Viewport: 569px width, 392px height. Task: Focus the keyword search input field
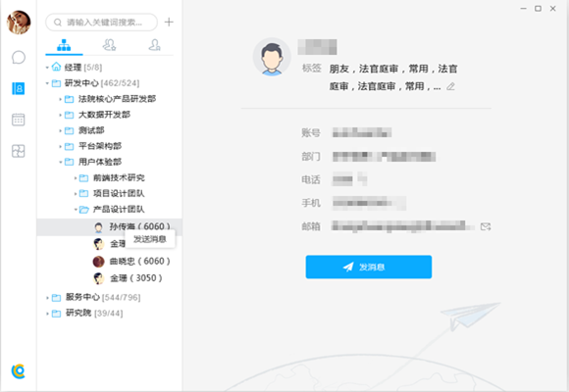coord(102,23)
